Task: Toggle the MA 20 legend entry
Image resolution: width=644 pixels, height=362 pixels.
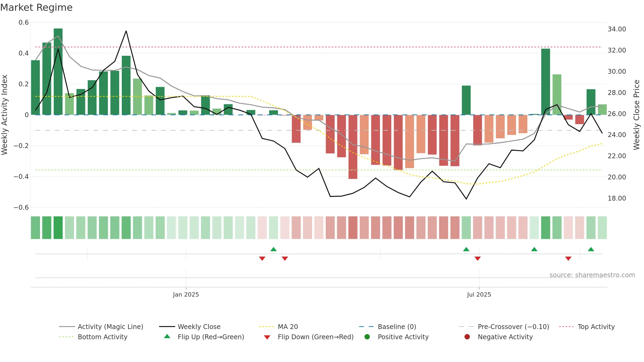Action: pyautogui.click(x=278, y=327)
